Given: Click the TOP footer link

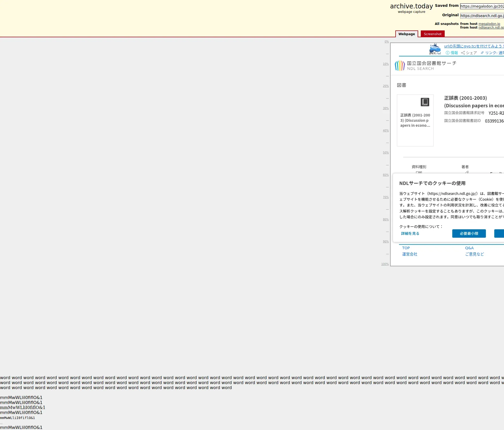Looking at the screenshot, I should (x=406, y=248).
